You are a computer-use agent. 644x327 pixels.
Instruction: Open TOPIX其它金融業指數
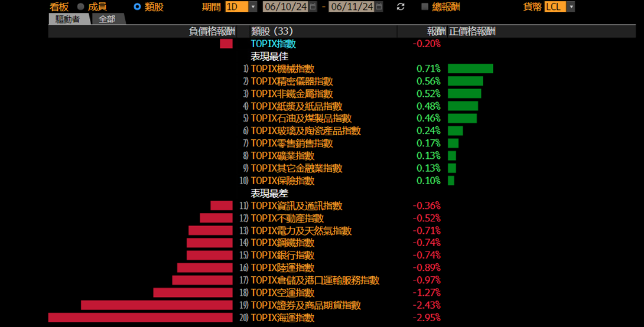point(297,168)
